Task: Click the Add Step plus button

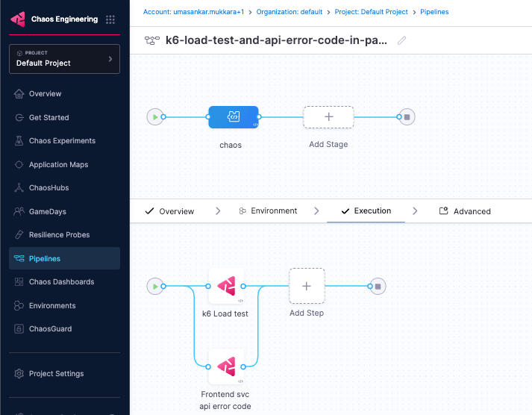Action: 307,286
